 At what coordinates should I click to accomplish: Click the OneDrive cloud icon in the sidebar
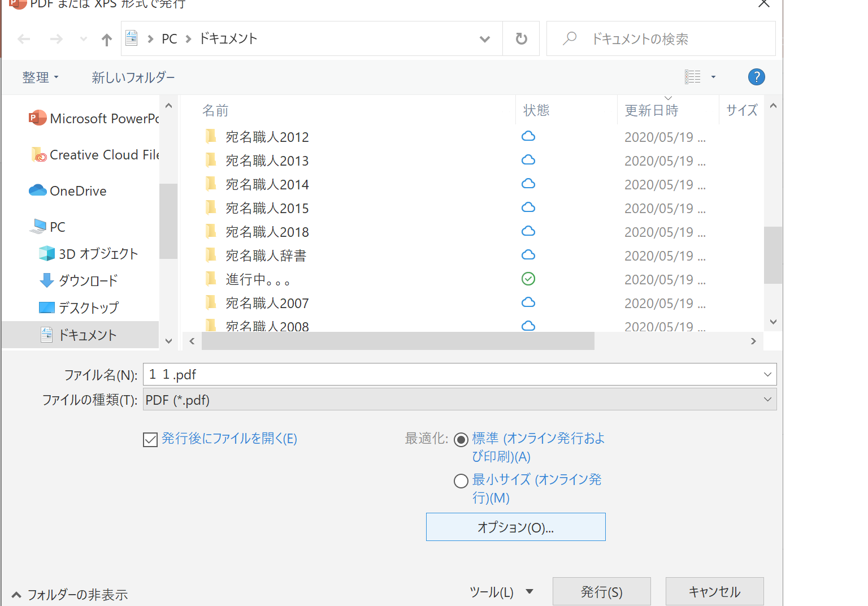38,191
